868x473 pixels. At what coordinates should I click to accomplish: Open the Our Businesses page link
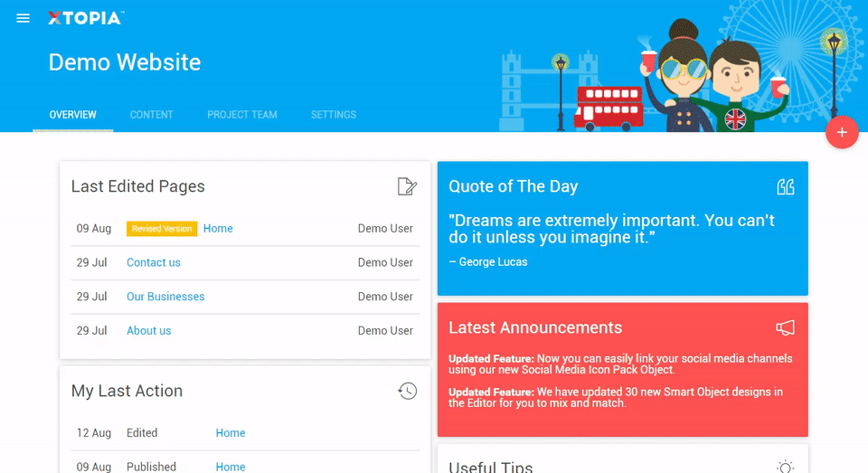pos(165,297)
